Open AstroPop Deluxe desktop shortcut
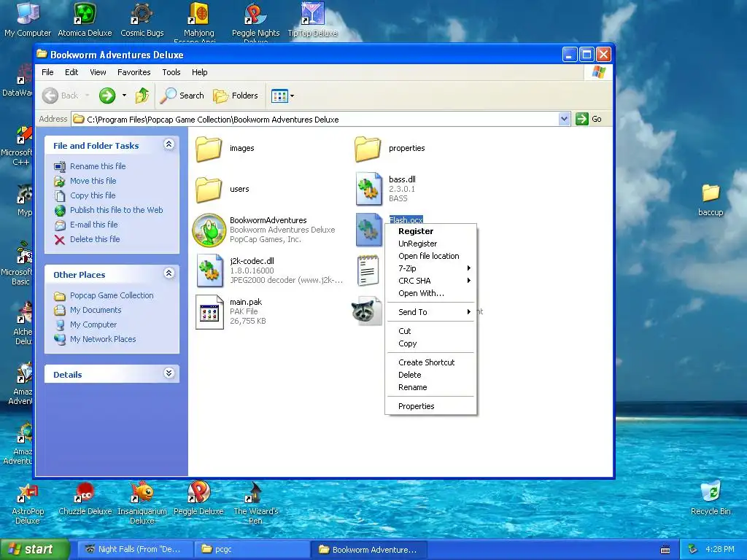The image size is (747, 560). [x=28, y=503]
